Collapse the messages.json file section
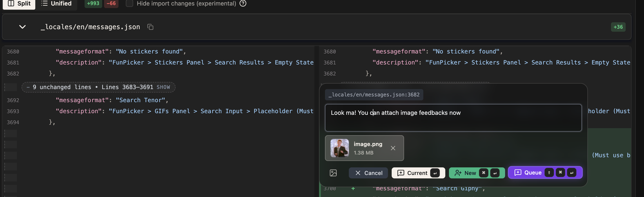The width and height of the screenshot is (644, 197). [22, 27]
